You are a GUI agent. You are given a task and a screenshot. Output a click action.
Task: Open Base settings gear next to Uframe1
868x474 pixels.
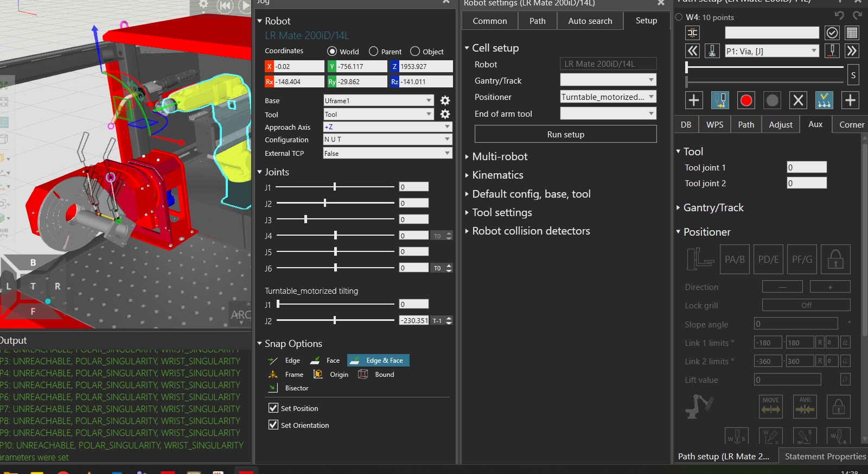(x=445, y=100)
